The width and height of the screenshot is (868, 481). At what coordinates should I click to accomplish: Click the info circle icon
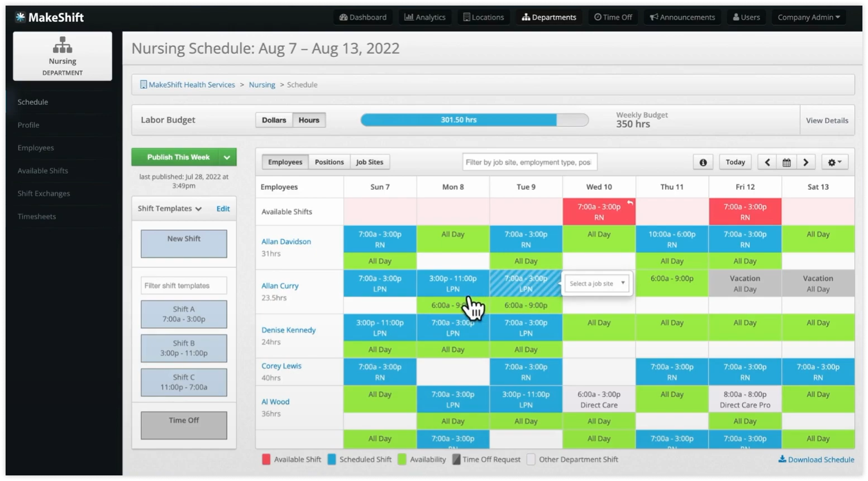[x=703, y=162]
